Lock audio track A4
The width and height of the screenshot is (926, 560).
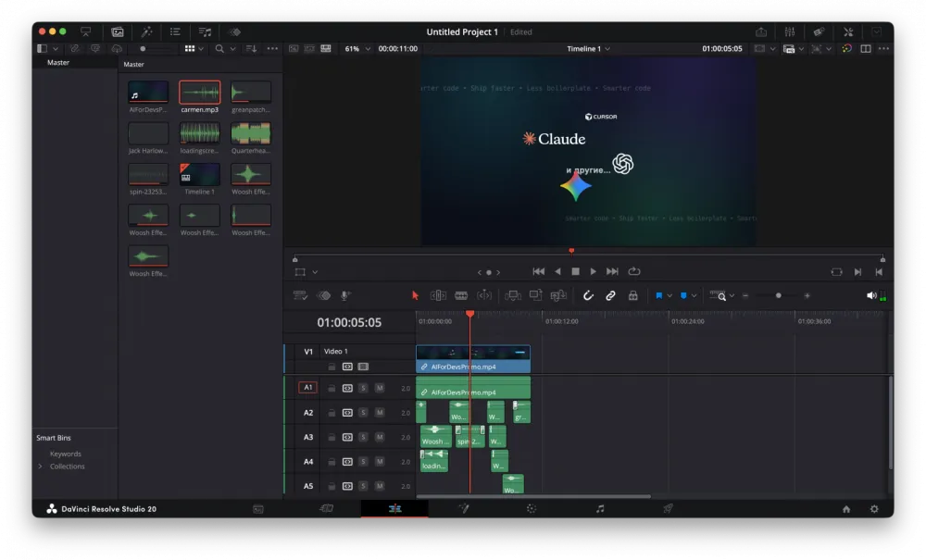pyautogui.click(x=332, y=462)
